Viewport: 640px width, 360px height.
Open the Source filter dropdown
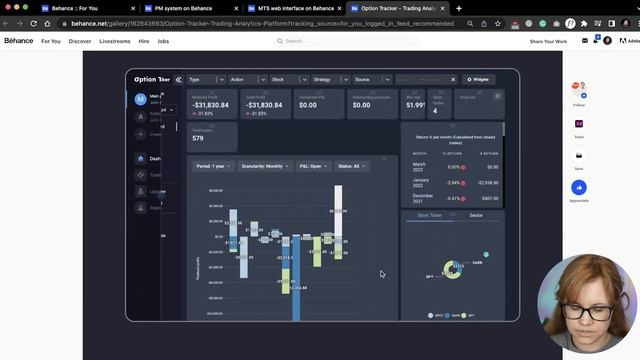tap(372, 80)
